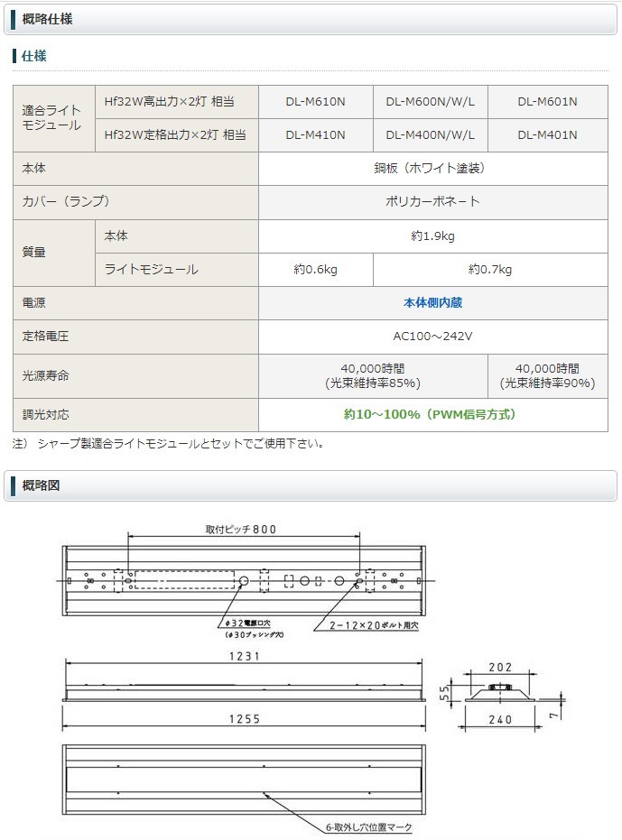The image size is (622, 840).
Task: Click the ポリカーボネート value
Action: pos(432,201)
